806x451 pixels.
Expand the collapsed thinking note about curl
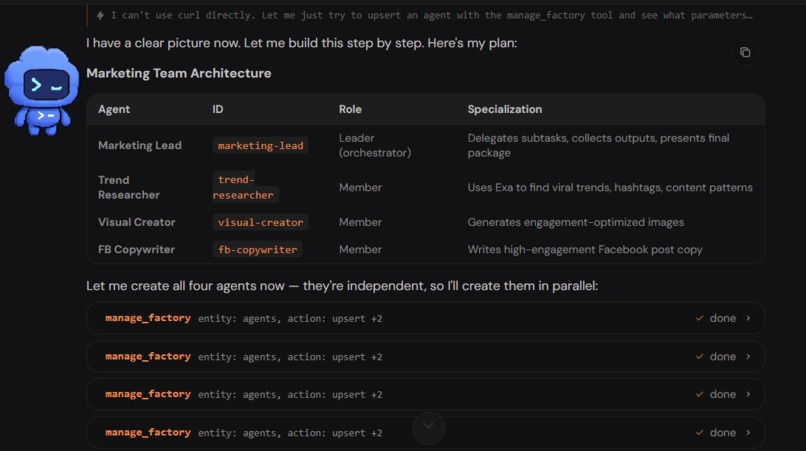point(425,15)
